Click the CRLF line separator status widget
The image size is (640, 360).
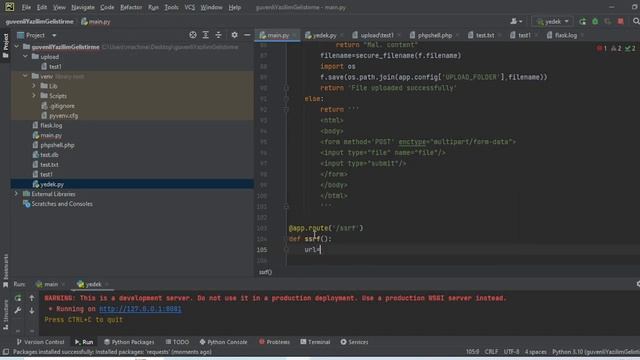pos(491,352)
